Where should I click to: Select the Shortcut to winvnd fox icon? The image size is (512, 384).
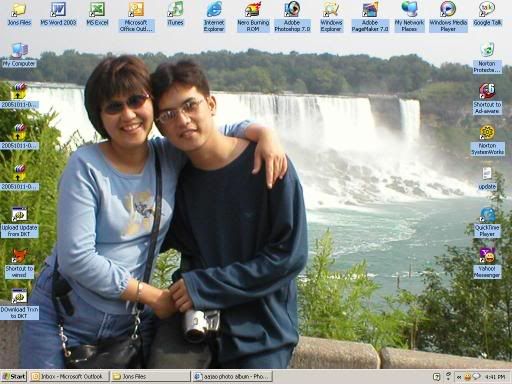pyautogui.click(x=19, y=263)
